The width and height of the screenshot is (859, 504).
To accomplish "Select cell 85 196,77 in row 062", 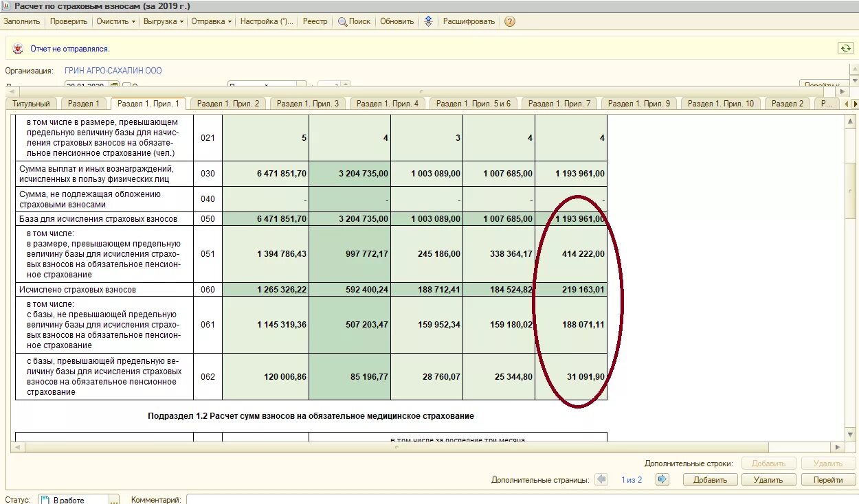I will tap(350, 377).
